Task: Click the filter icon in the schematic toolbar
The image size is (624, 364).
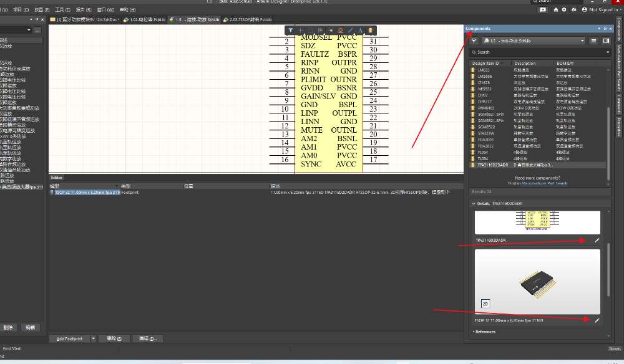Action: click(x=291, y=30)
